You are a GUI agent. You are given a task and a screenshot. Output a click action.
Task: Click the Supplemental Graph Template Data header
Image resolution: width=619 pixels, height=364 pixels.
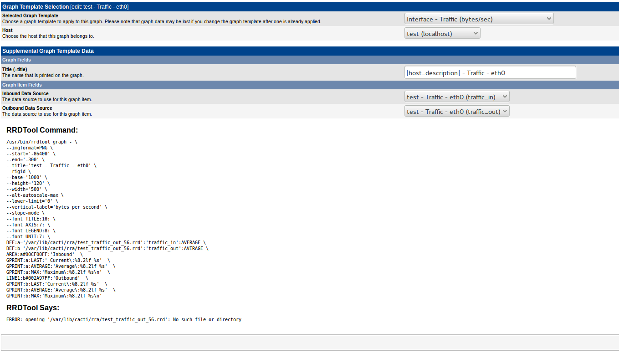tap(310, 51)
